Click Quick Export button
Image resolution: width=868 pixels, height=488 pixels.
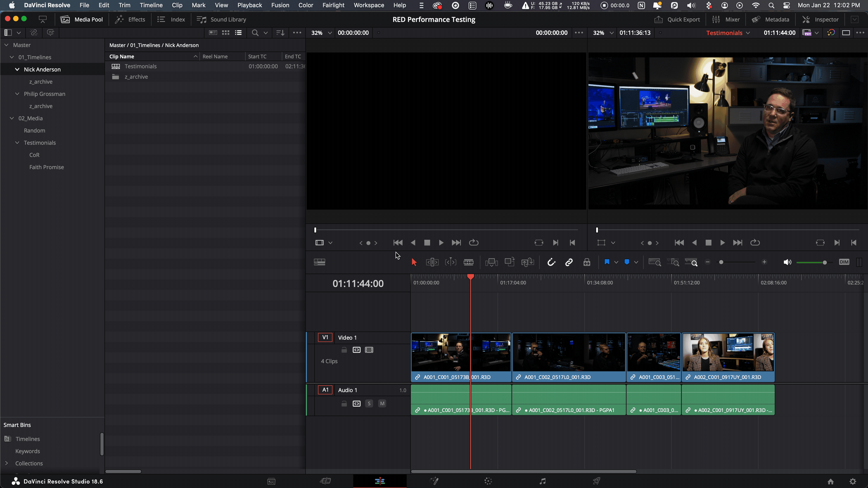click(x=677, y=19)
